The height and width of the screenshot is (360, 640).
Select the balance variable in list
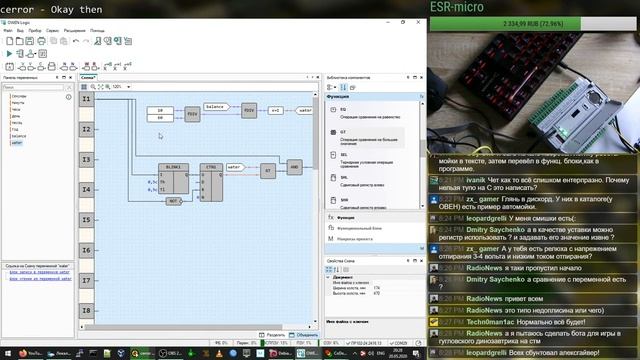[19, 136]
